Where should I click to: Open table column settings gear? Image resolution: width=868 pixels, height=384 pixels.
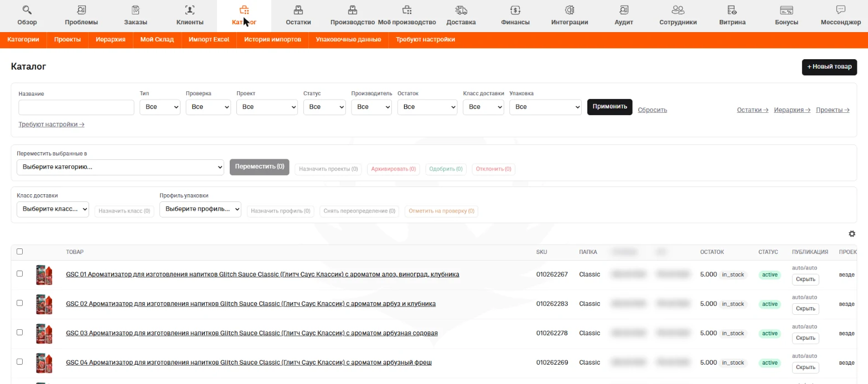pyautogui.click(x=852, y=234)
